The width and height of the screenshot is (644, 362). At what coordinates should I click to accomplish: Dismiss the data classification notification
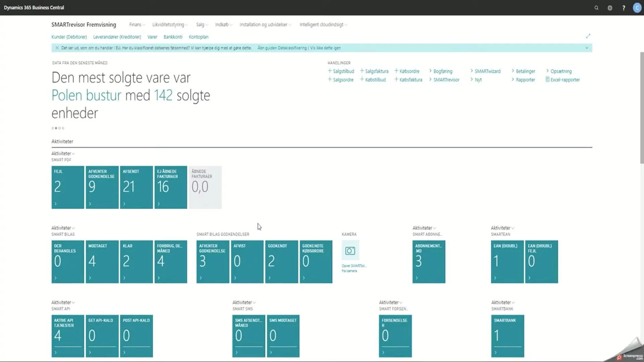point(57,48)
